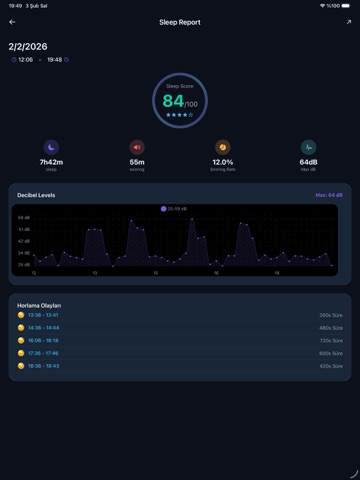The height and width of the screenshot is (480, 360).
Task: Tap the clock icon beside 12:06
Action: point(14,60)
